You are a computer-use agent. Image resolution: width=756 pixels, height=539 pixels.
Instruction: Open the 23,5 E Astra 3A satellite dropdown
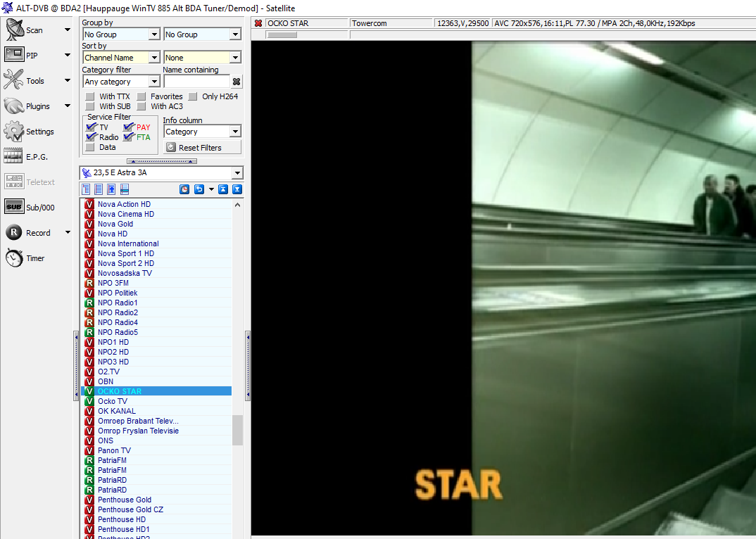click(237, 173)
